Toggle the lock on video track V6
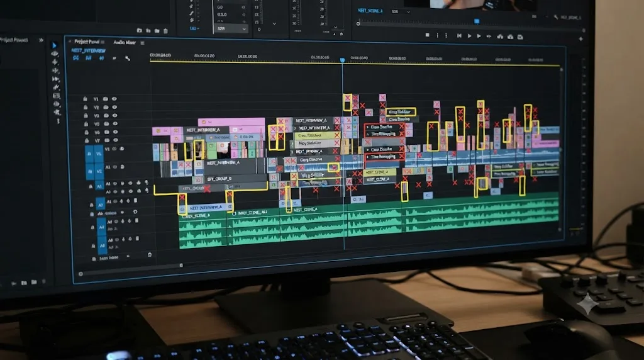This screenshot has width=644, height=360. pos(86,132)
